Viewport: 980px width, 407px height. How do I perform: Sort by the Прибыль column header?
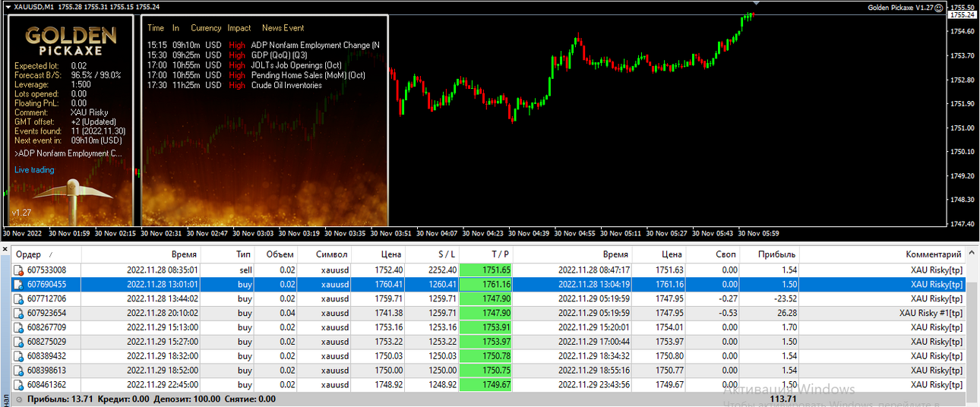770,254
